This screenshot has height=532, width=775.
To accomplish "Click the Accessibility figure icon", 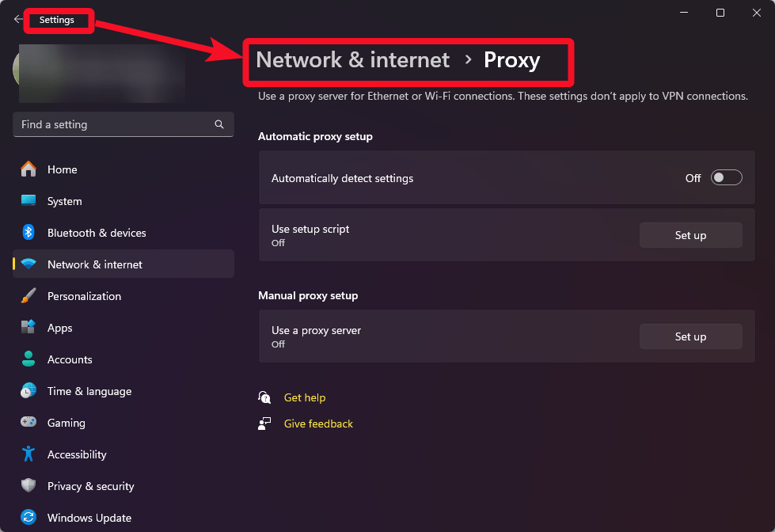I will tap(28, 454).
